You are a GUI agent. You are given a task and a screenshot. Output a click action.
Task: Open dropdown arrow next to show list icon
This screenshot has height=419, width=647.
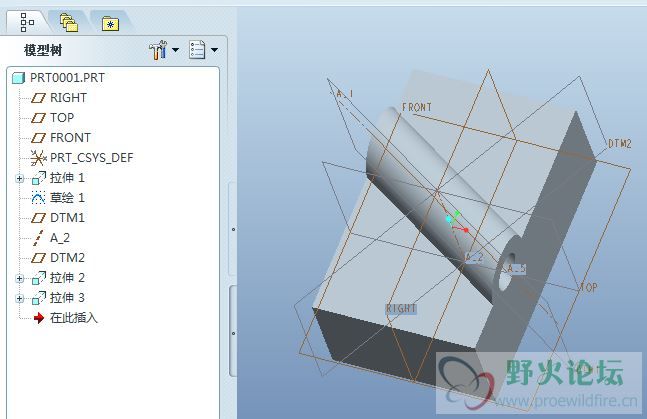(215, 50)
